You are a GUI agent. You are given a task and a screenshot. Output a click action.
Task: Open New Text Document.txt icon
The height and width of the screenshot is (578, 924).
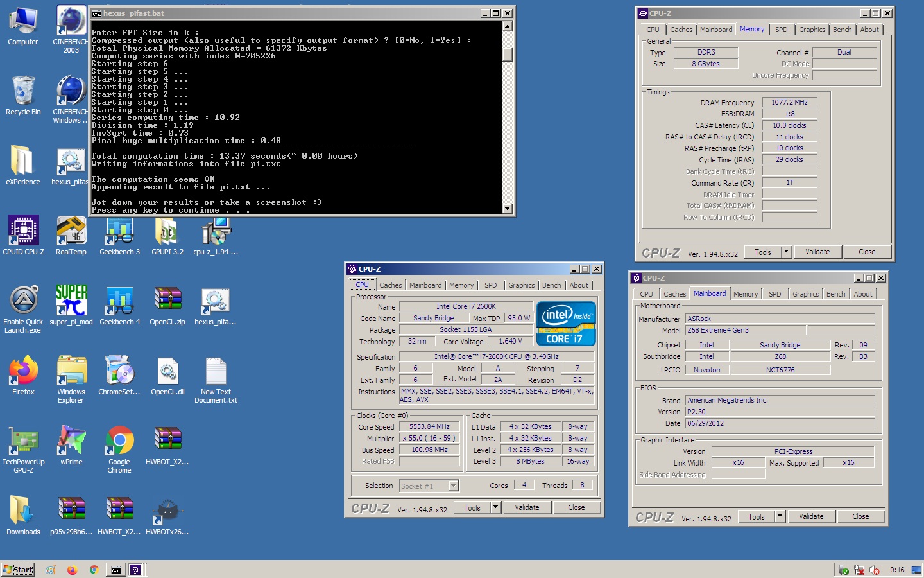tap(216, 380)
